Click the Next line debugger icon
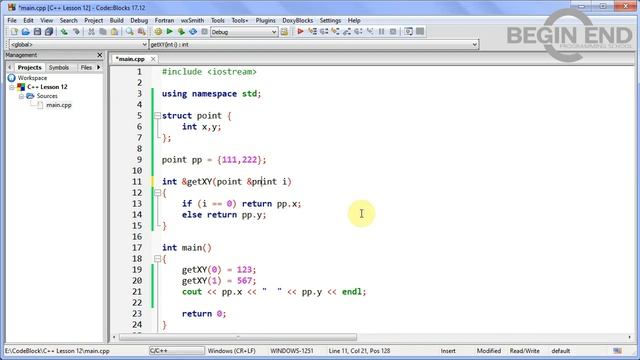 pos(324,32)
